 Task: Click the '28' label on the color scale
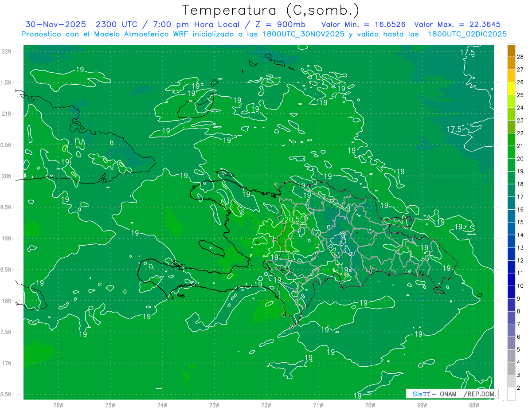pos(520,57)
